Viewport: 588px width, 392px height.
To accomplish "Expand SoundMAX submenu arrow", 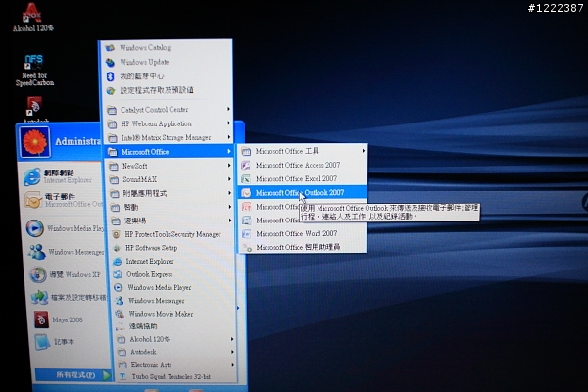I will click(229, 179).
